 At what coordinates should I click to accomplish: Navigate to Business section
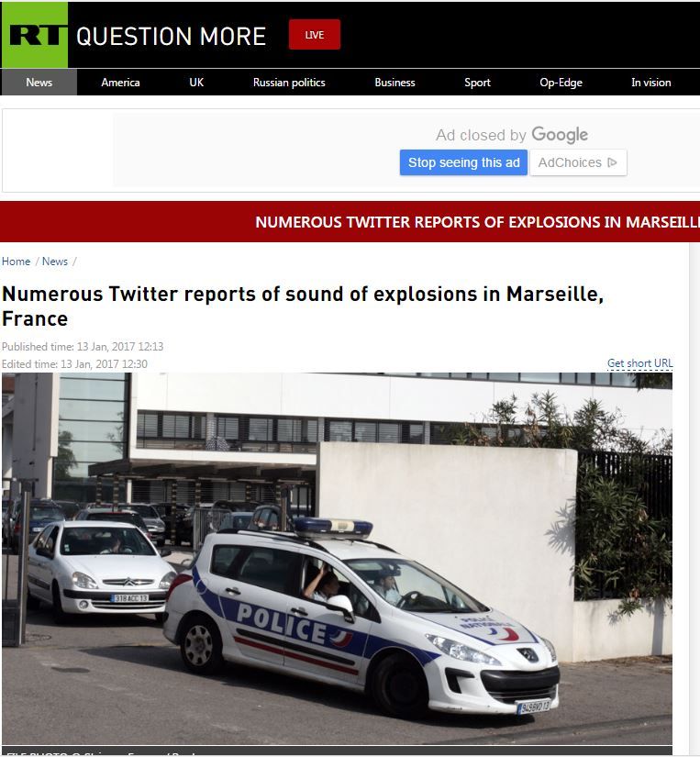(x=394, y=83)
